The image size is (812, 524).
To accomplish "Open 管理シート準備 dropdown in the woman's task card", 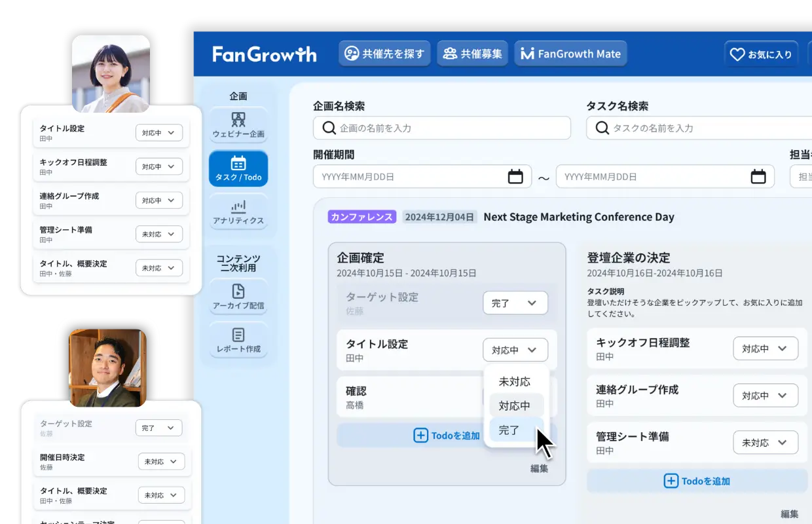I will tap(159, 234).
